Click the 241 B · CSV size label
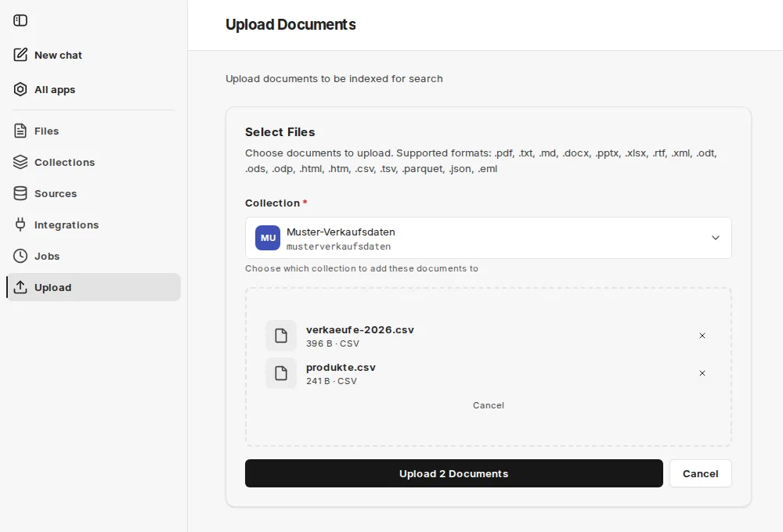Screen dimensions: 783x532 pos(331,381)
